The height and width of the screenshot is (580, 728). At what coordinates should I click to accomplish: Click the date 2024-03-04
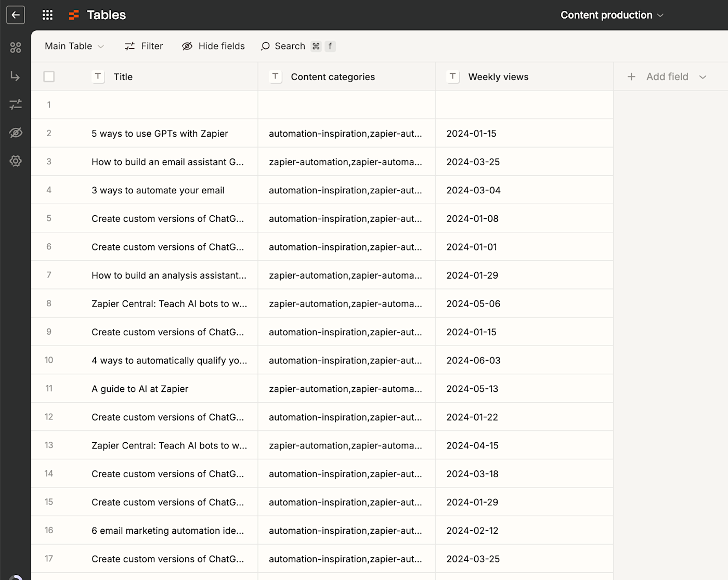(x=473, y=190)
